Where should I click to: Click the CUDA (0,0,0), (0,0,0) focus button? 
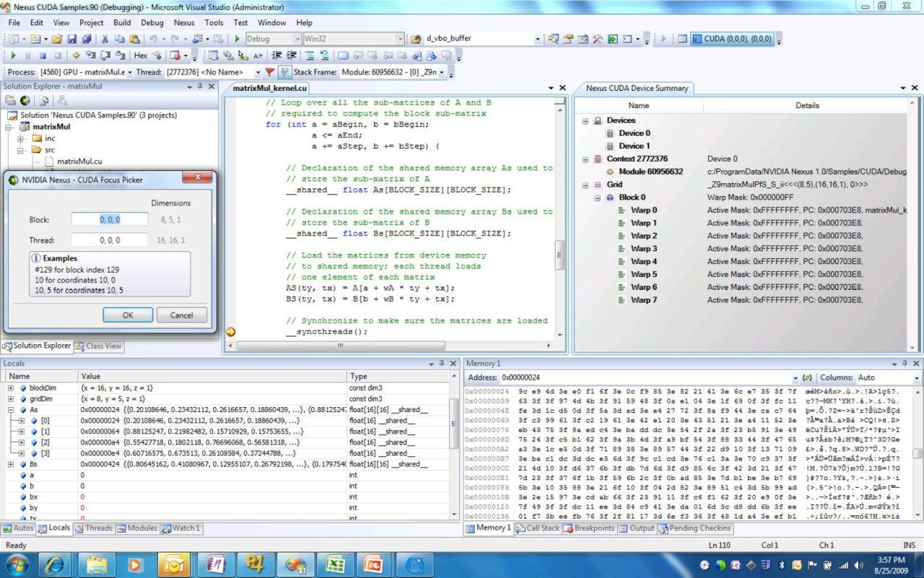coord(732,39)
